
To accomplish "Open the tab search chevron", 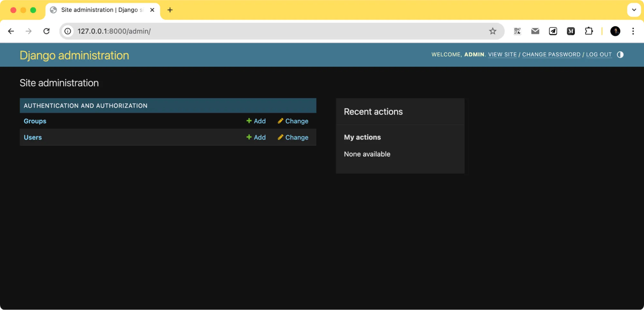I will pyautogui.click(x=634, y=10).
